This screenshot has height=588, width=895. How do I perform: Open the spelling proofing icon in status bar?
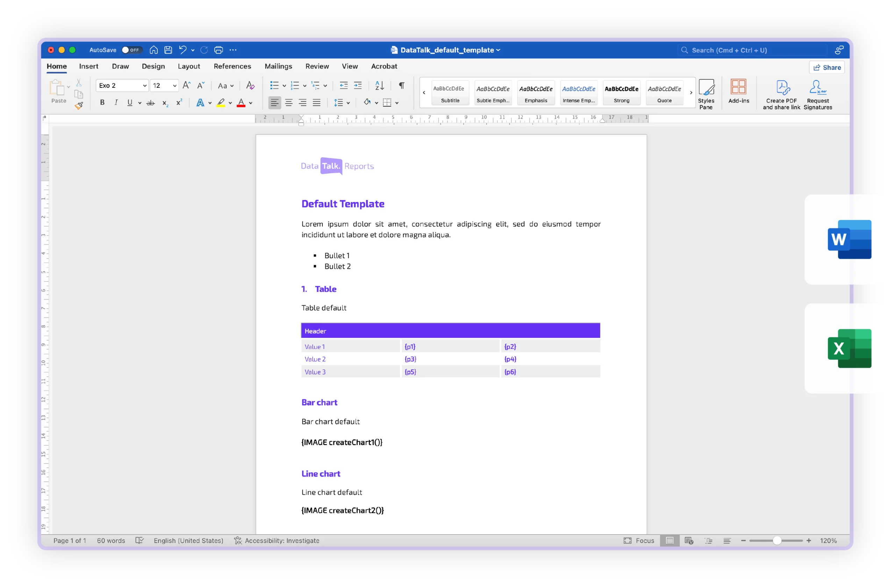139,540
